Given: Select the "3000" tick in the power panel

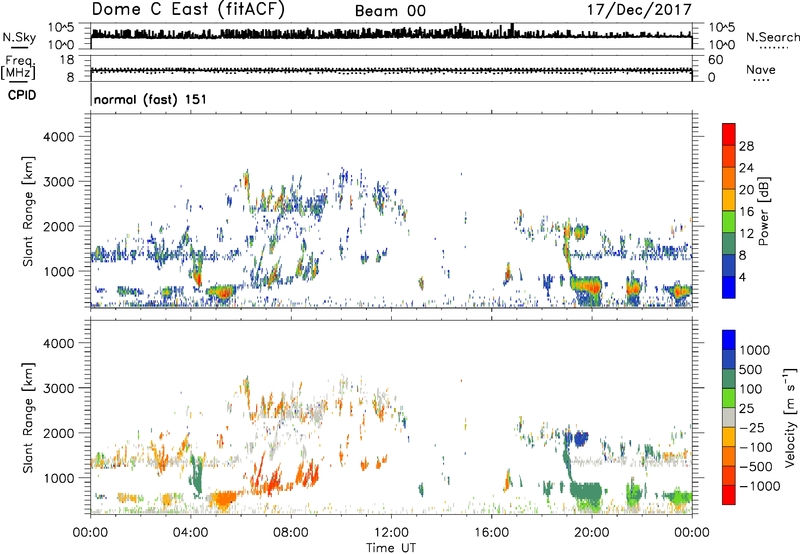Looking at the screenshot, I should [58, 182].
